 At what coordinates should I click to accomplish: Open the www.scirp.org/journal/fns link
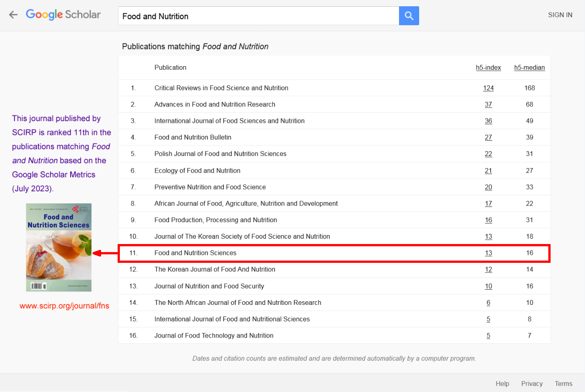64,306
